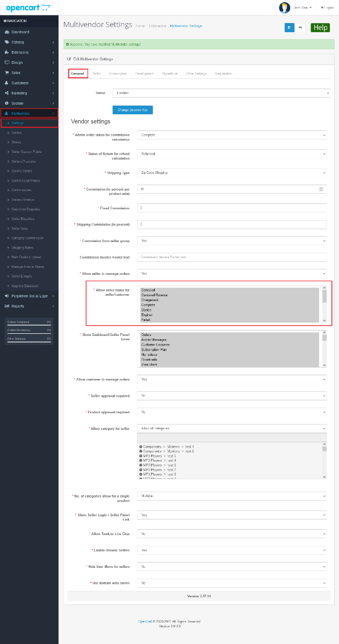This screenshot has height=644, width=339.
Task: Click the Customers person icon
Action: [x=6, y=83]
